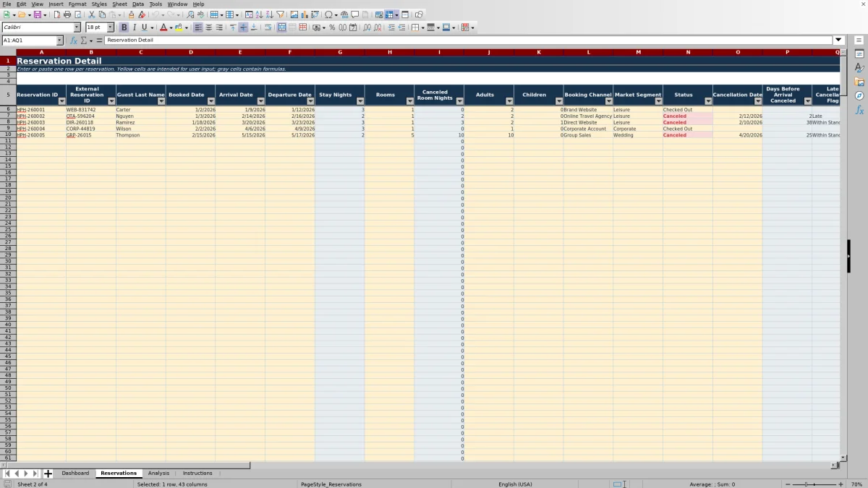
Task: Click the Save document icon
Action: 37,14
